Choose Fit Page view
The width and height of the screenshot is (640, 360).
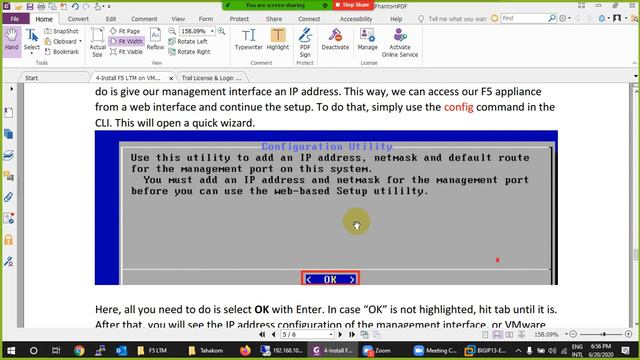125,31
